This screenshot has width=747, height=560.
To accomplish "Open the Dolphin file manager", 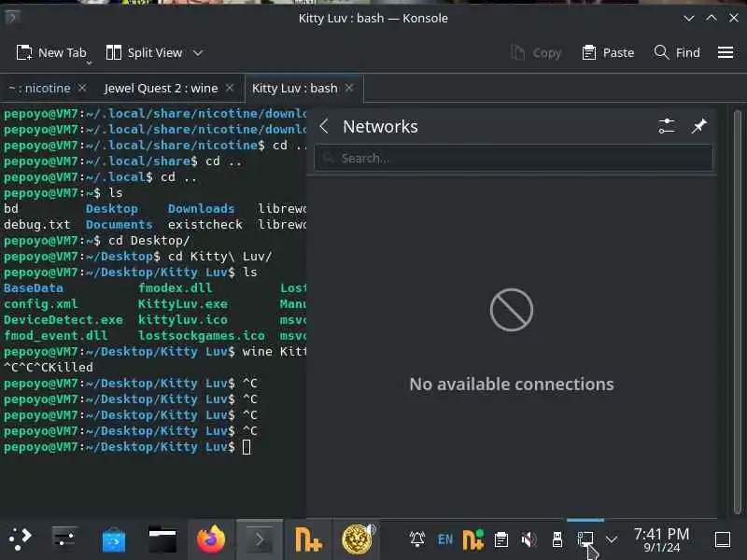I will click(x=162, y=539).
